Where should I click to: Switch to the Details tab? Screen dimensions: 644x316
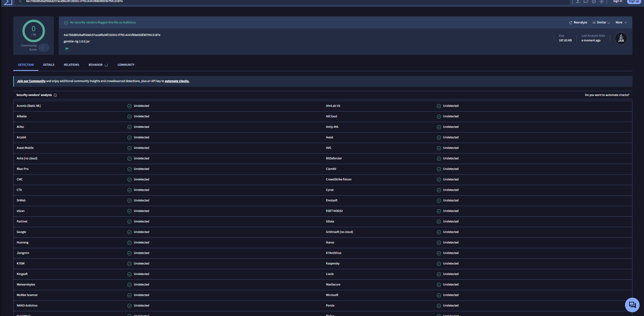49,65
